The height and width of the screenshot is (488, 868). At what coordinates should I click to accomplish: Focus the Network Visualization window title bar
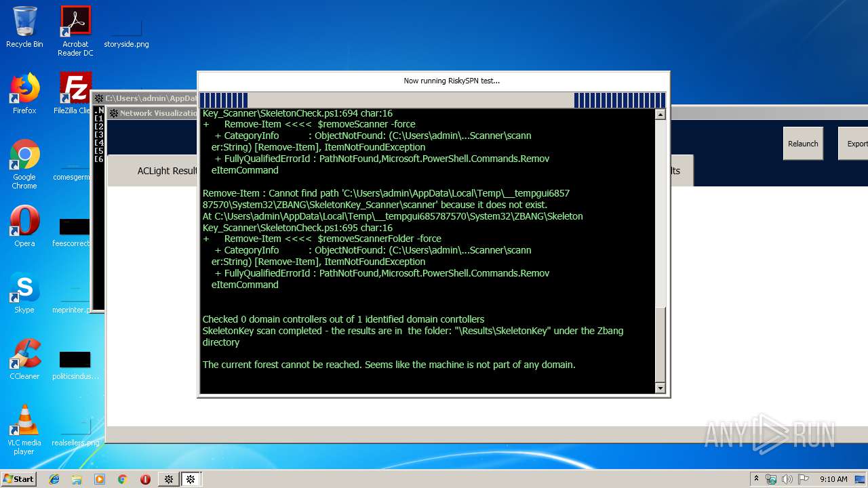pyautogui.click(x=153, y=113)
